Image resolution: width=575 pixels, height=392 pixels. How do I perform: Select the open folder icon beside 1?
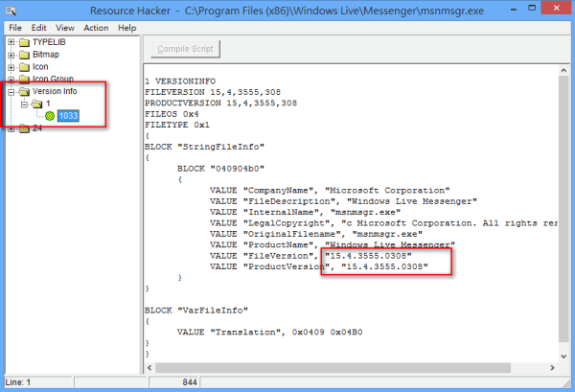point(37,104)
